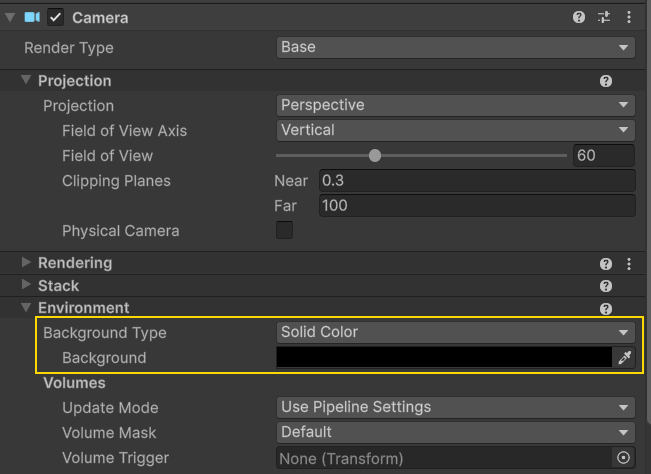Disable the Camera component checkbox
This screenshot has width=651, height=474.
point(56,17)
